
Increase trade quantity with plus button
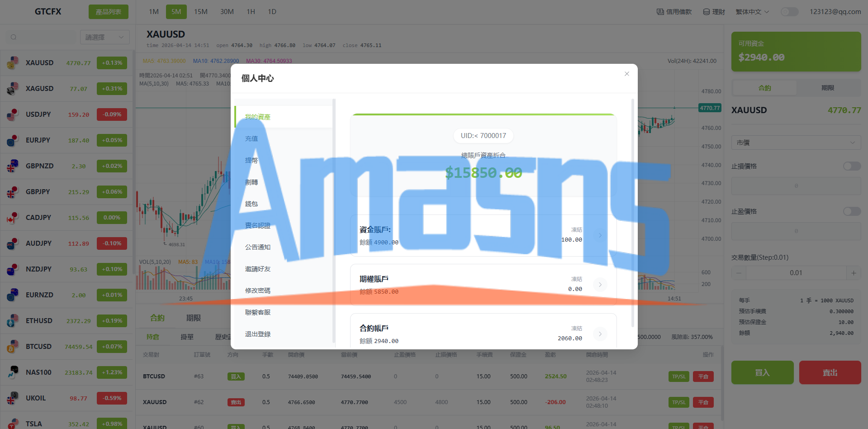point(854,273)
